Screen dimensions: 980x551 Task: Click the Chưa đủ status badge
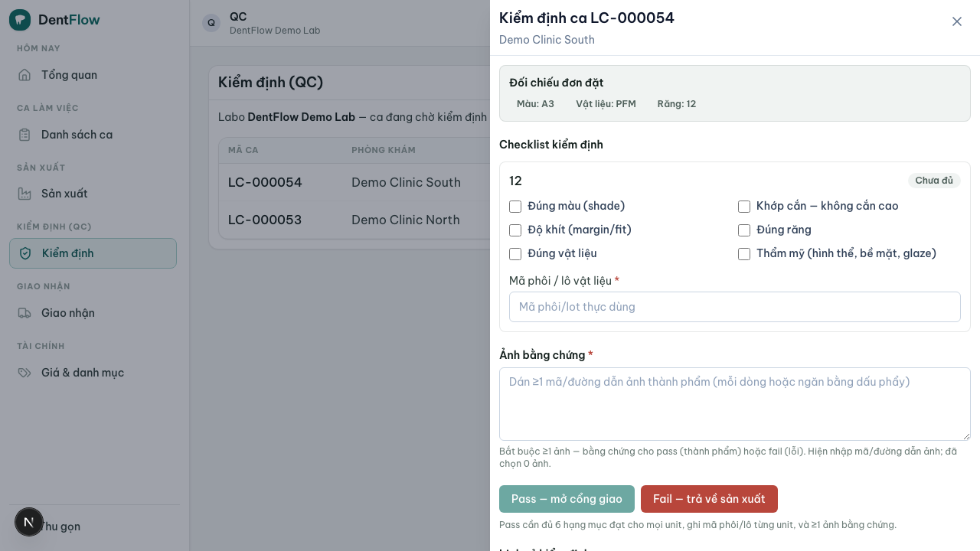(934, 181)
